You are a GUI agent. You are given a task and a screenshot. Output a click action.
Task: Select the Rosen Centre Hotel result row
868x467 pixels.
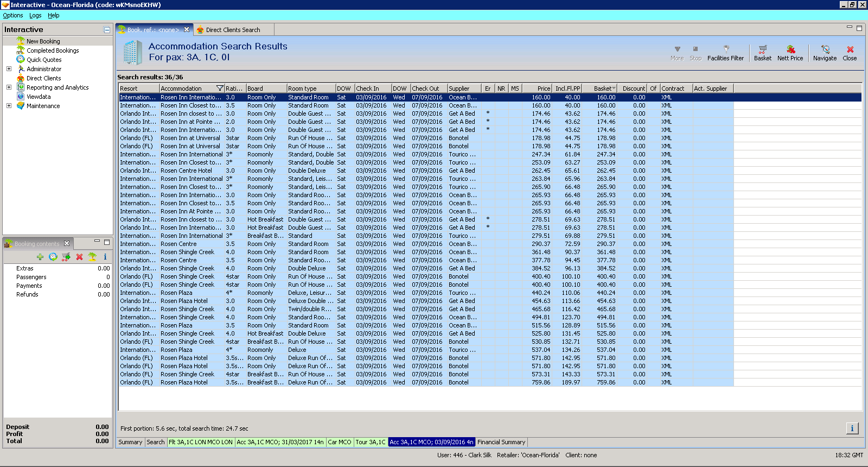coord(186,171)
